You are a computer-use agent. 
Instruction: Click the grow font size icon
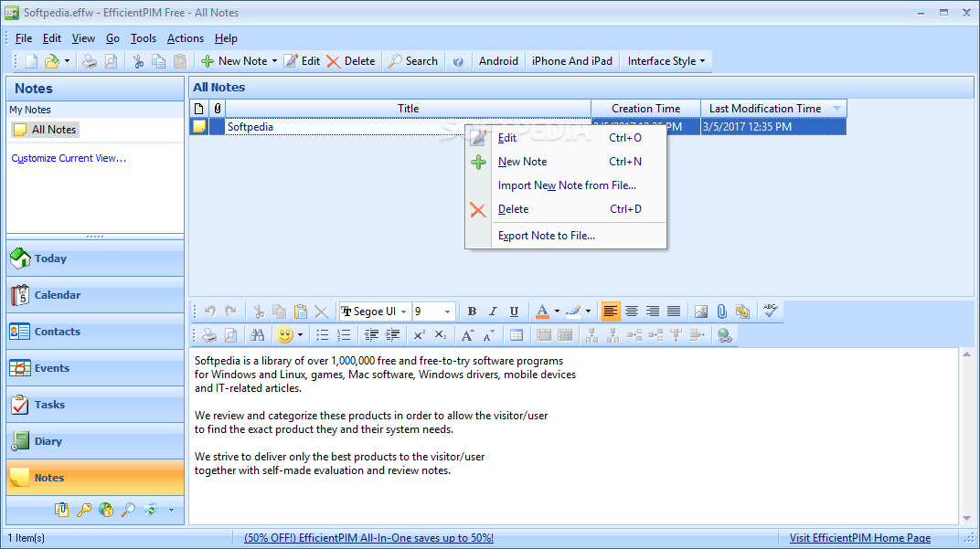coord(467,335)
